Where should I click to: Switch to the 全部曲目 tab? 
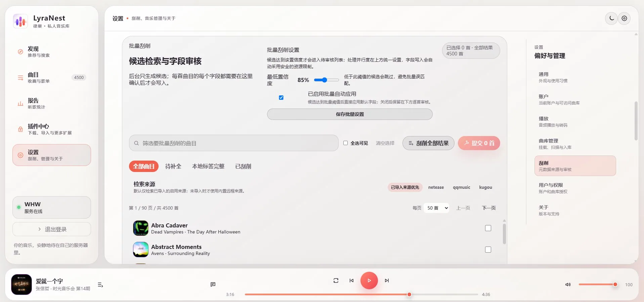144,166
